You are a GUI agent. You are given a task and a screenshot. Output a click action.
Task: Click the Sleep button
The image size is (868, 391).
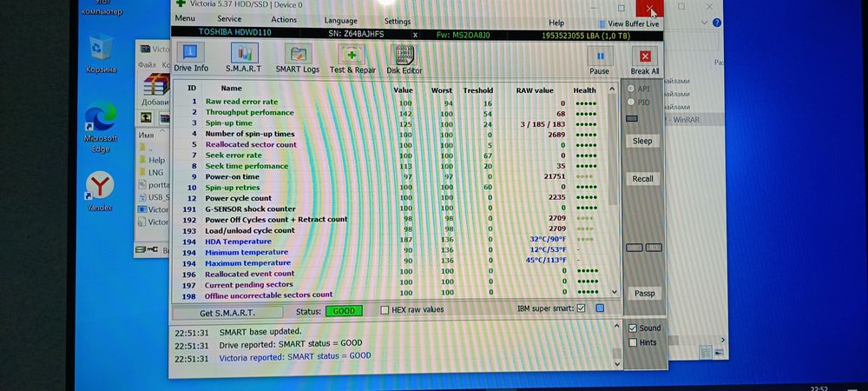[x=642, y=141]
